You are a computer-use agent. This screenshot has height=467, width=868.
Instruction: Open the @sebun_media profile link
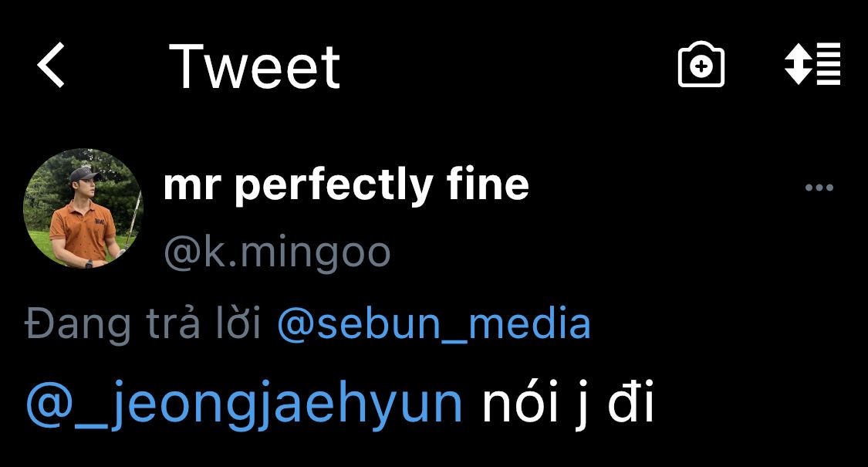coord(434,323)
